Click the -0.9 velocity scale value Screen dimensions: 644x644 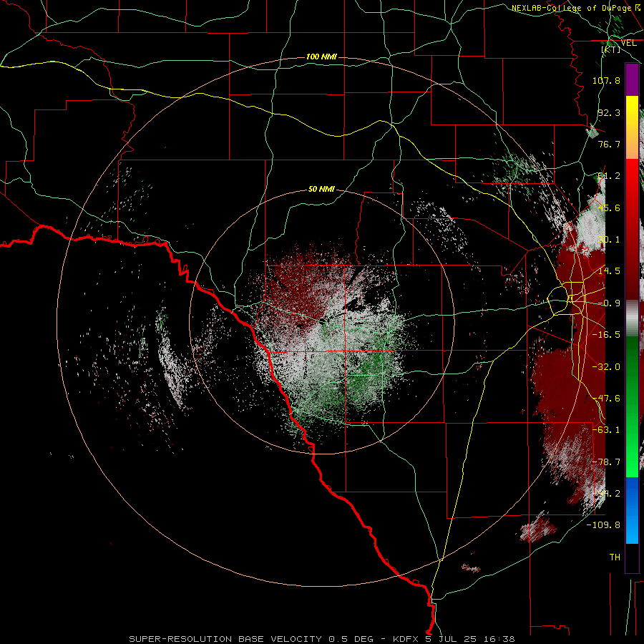tap(609, 303)
